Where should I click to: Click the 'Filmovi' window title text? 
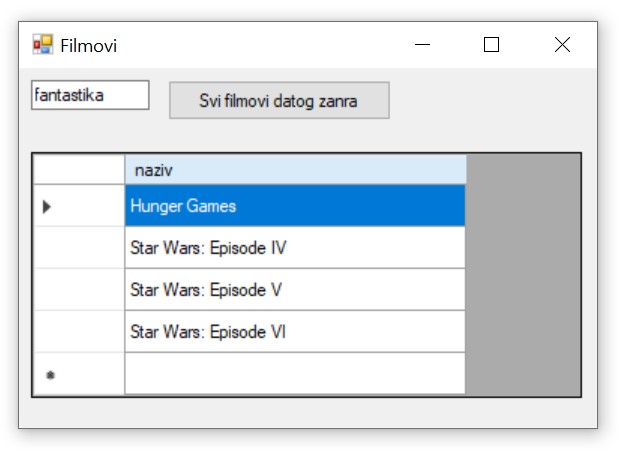(88, 45)
